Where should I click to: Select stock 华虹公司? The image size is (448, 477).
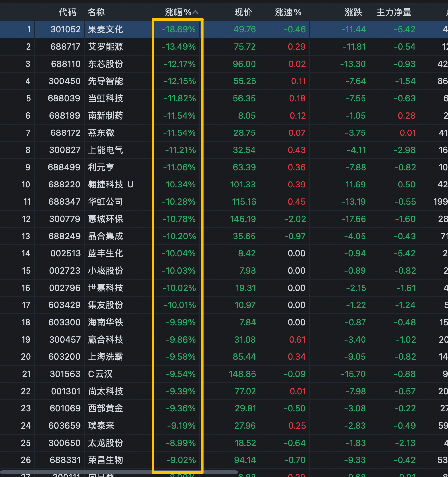tap(105, 202)
